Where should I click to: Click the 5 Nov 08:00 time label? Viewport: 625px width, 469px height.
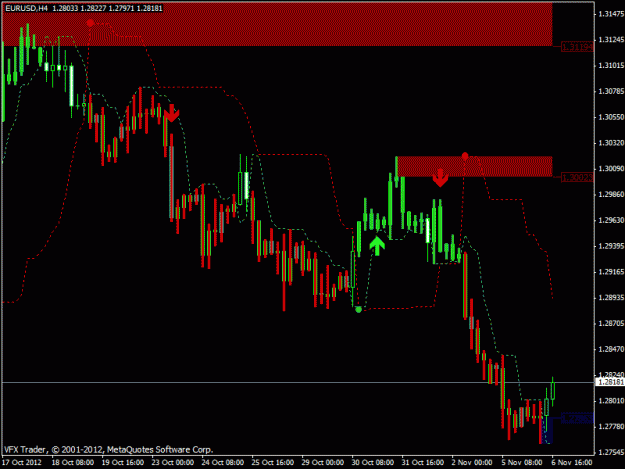[522, 463]
